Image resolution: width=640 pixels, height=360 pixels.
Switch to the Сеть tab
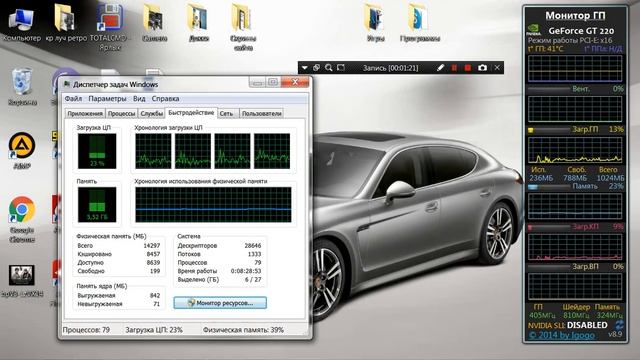(x=227, y=113)
